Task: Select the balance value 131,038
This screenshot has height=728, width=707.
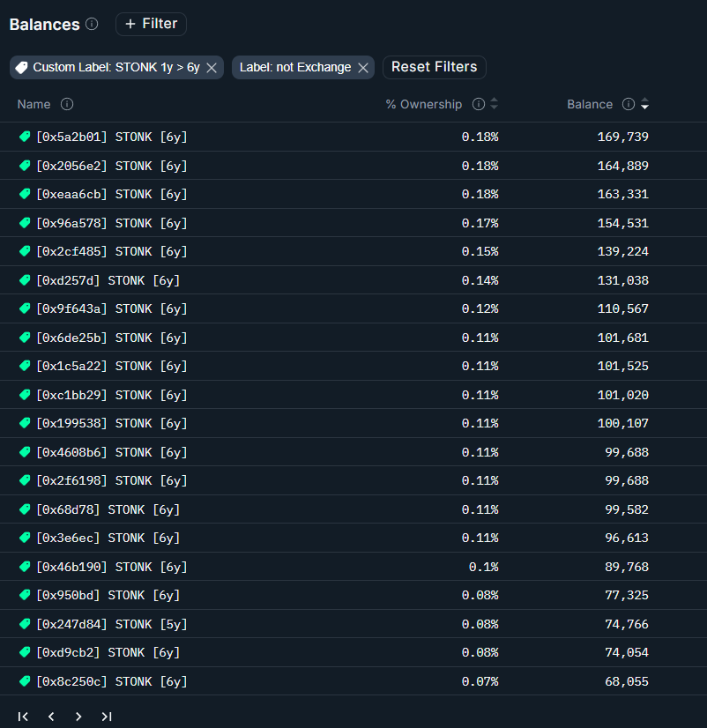Action: coord(623,280)
